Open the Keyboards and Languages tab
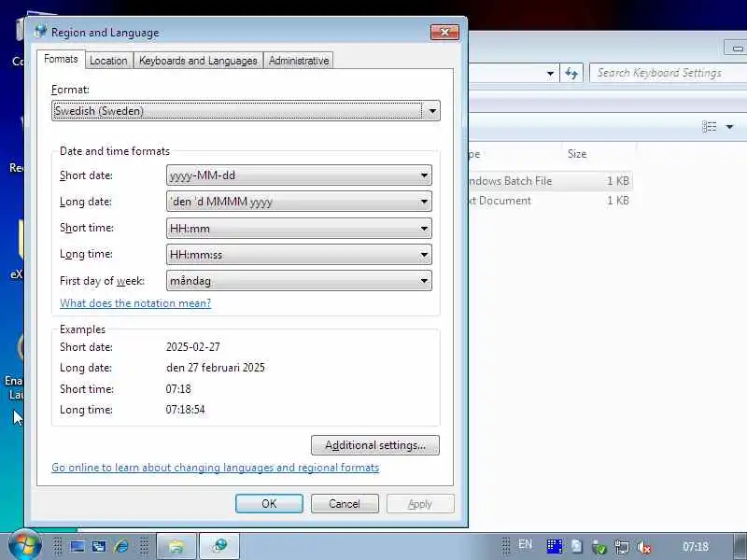 [198, 61]
